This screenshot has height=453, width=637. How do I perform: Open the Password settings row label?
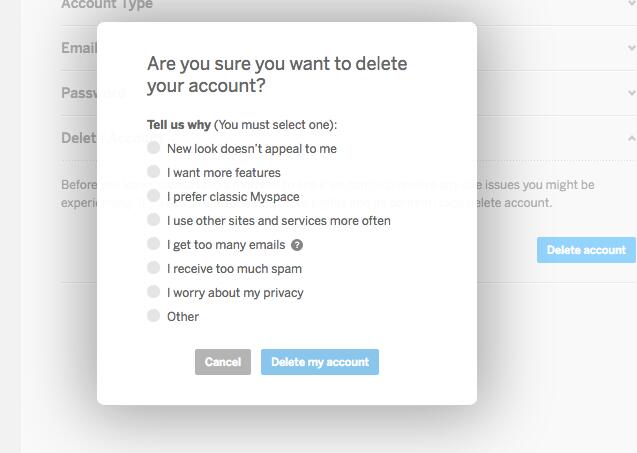[93, 93]
